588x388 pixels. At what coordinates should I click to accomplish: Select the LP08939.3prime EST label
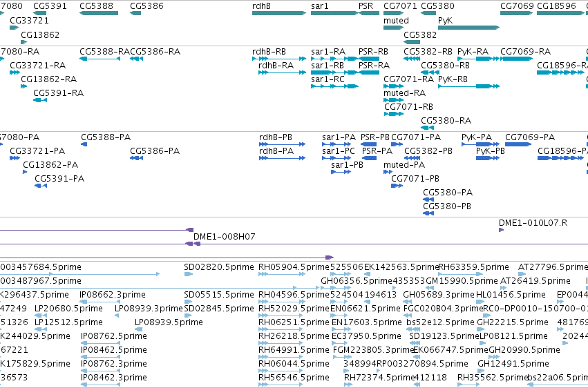[149, 309]
